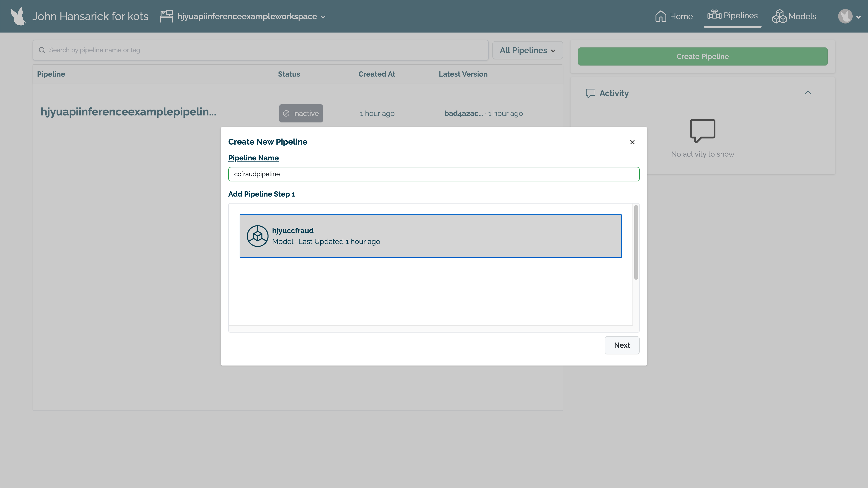Open the All Pipelines filter dropdown
Screen dimensions: 868x488
(x=527, y=51)
